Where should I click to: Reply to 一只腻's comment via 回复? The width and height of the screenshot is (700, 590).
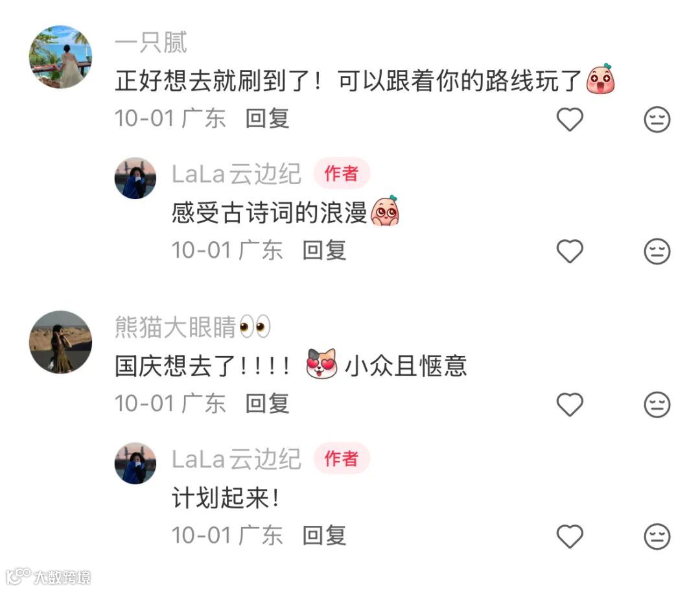pyautogui.click(x=268, y=119)
